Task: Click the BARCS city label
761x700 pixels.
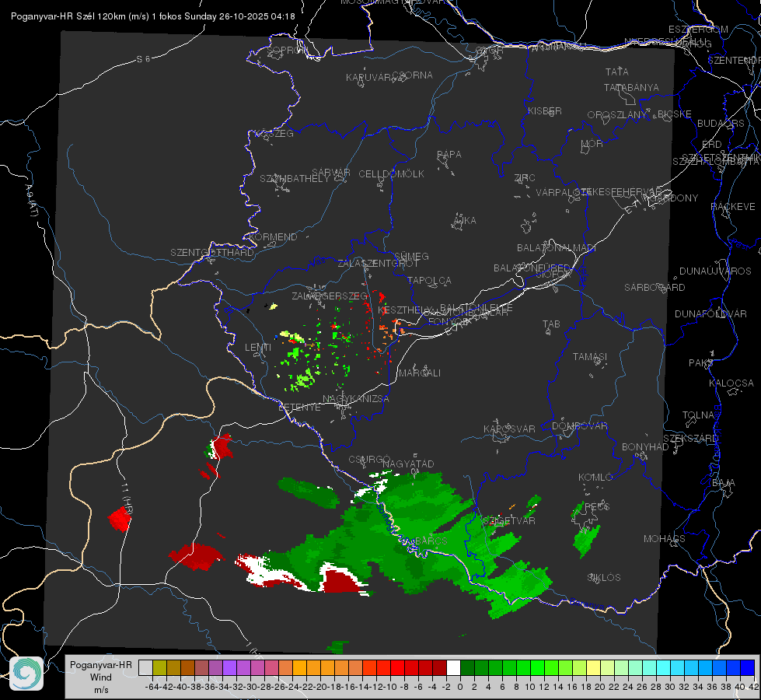Action: [x=431, y=541]
